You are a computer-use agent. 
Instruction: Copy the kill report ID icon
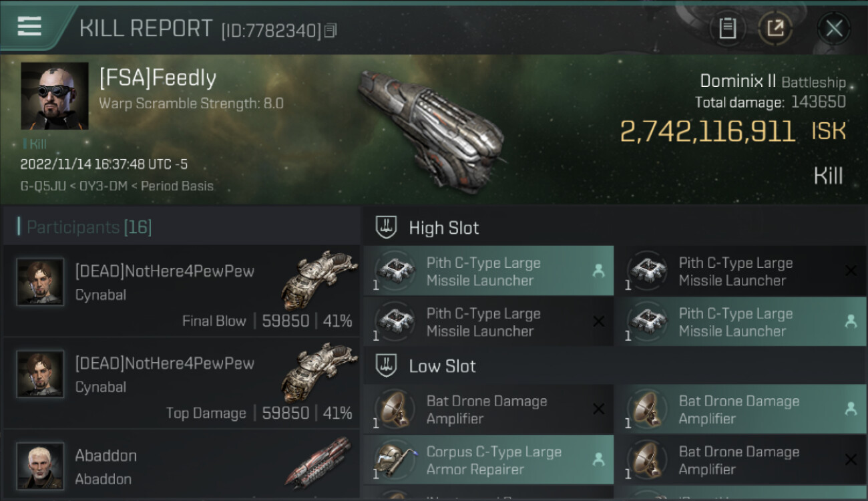pyautogui.click(x=331, y=30)
